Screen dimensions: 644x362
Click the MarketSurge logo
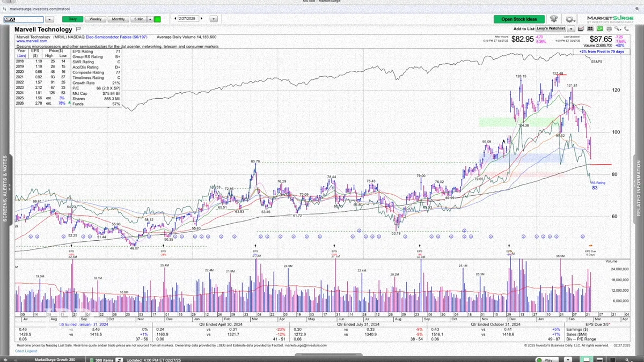click(x=610, y=18)
